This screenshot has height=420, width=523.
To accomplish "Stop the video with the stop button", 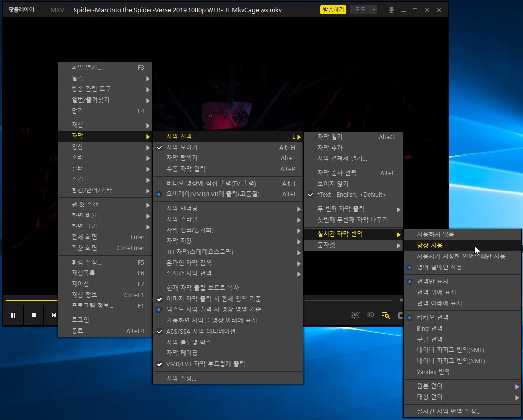I will coord(34,315).
